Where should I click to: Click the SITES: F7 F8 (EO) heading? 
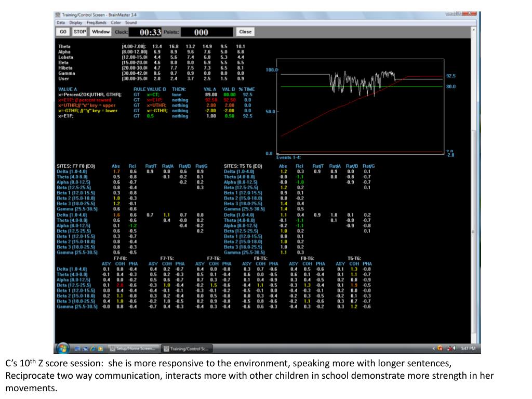coord(76,166)
